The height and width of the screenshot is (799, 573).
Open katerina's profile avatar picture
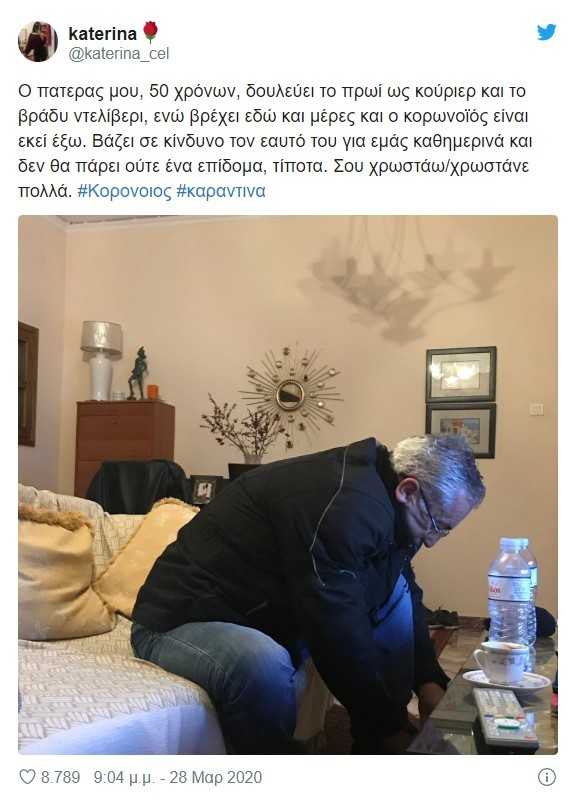pyautogui.click(x=38, y=42)
